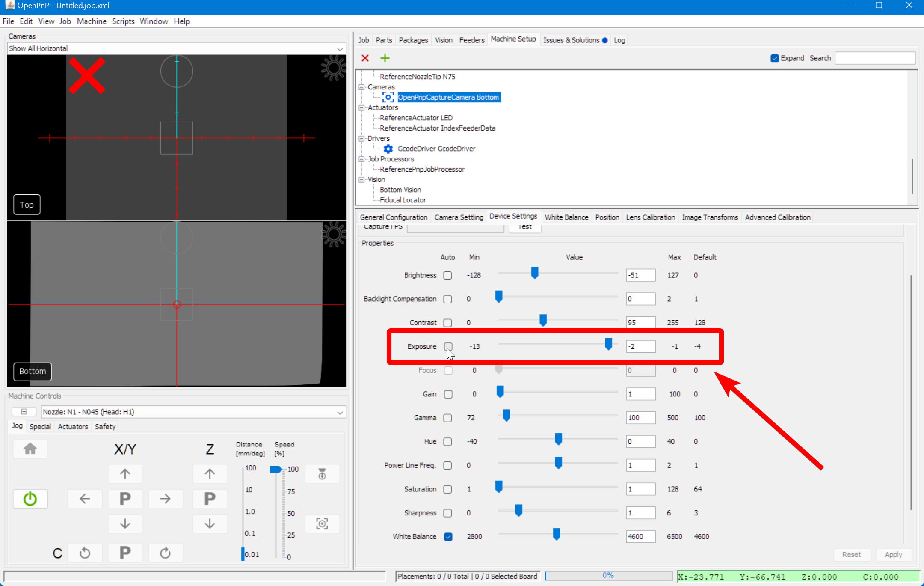Screen dimensions: 924x586
Task: Click the green plus add icon
Action: click(x=385, y=58)
